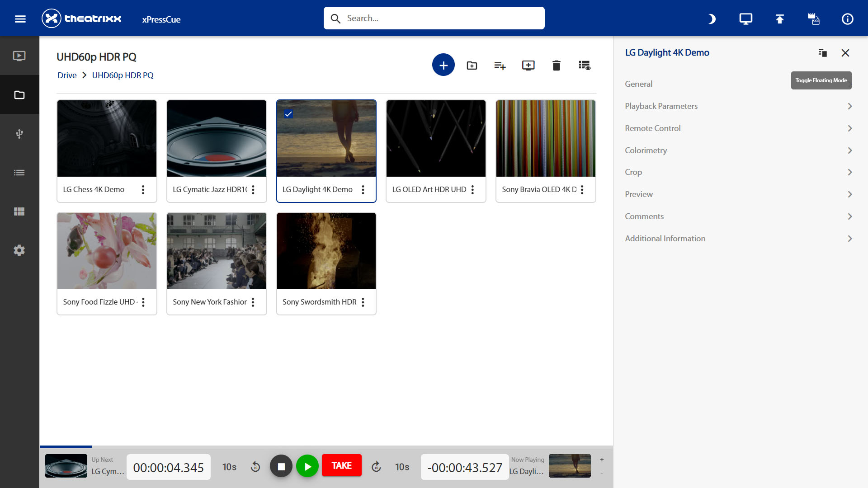868x488 pixels.
Task: Open options menu for Sony Food Fizzle
Action: [143, 302]
